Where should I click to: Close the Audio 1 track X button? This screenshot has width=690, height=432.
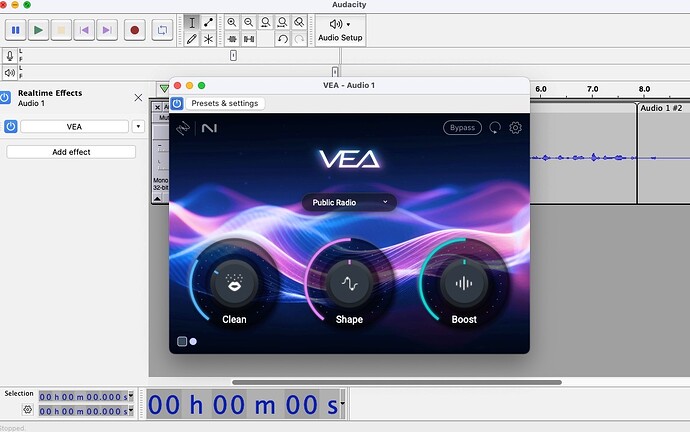pos(157,107)
